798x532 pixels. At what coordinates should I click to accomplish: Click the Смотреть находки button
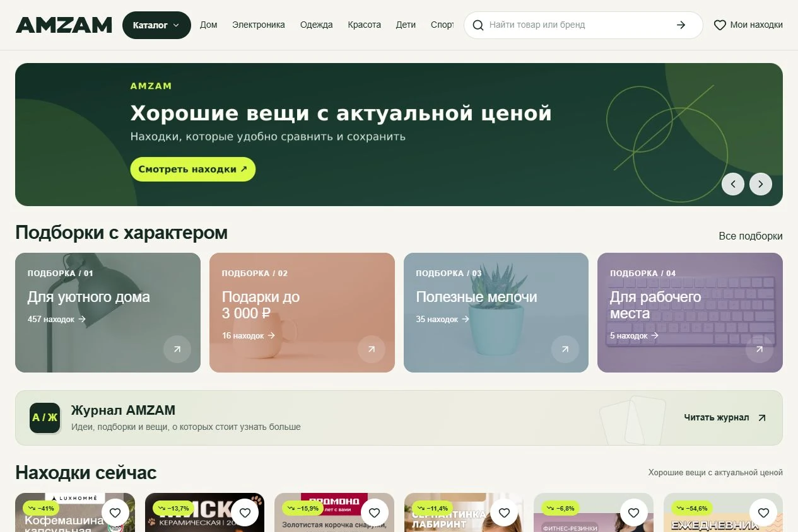click(x=193, y=170)
